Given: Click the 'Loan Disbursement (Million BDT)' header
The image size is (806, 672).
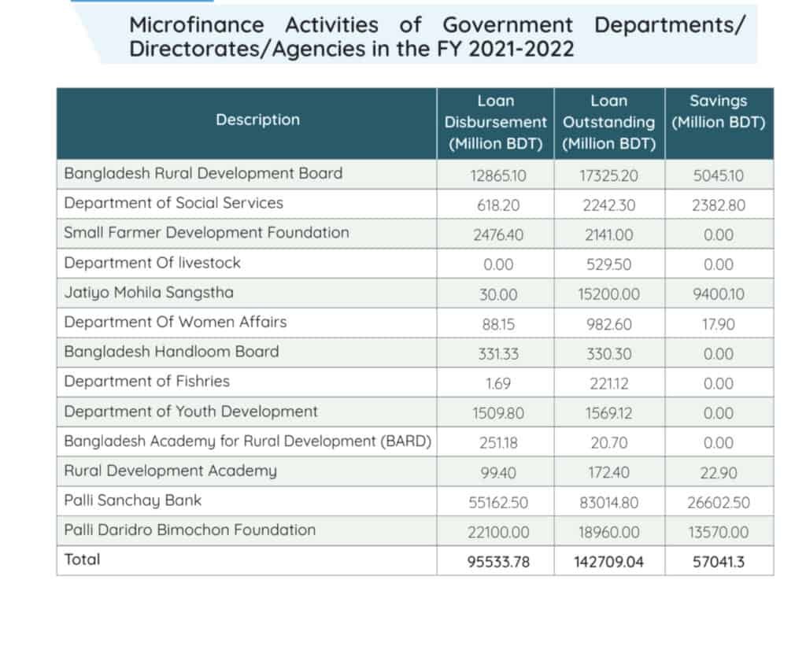Looking at the screenshot, I should click(496, 122).
